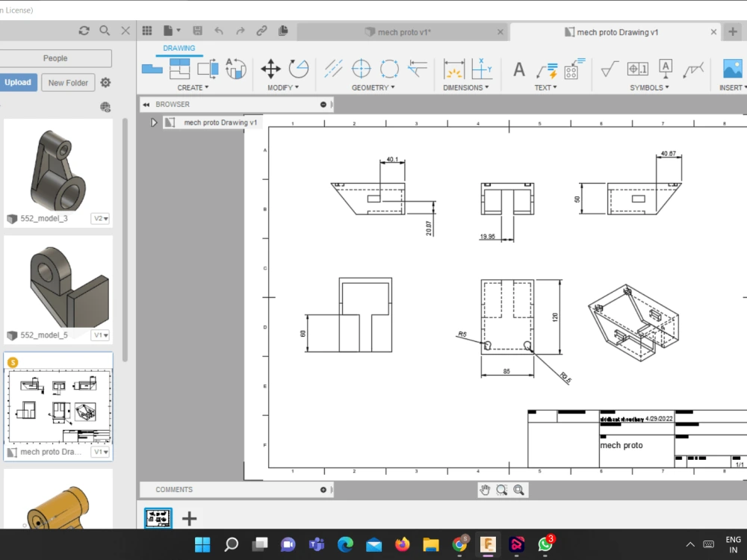Image resolution: width=747 pixels, height=560 pixels.
Task: Undo the last action with the undo arrow
Action: pos(219,31)
